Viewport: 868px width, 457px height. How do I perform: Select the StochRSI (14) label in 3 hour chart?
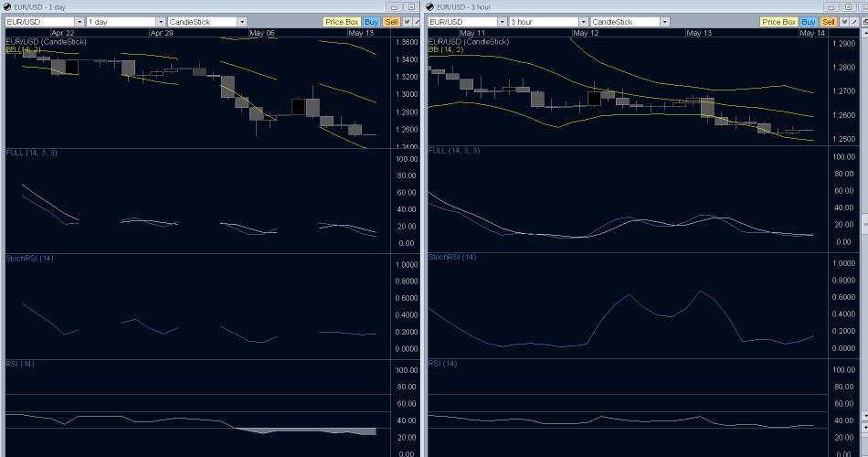(x=452, y=257)
